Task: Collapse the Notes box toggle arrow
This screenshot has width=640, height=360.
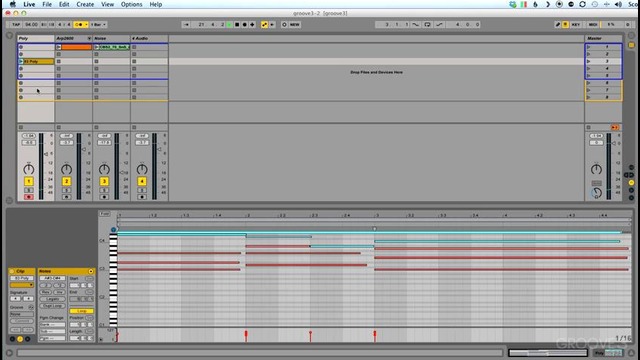Action: (x=91, y=271)
